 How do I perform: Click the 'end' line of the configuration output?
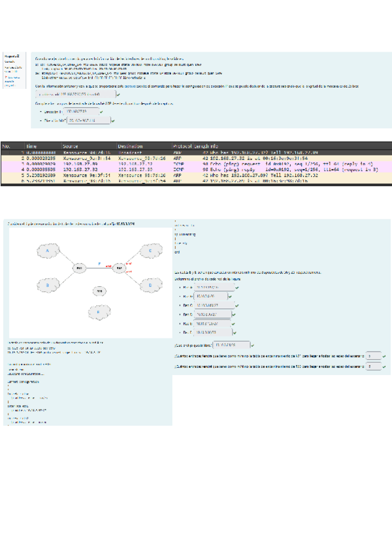point(177,252)
